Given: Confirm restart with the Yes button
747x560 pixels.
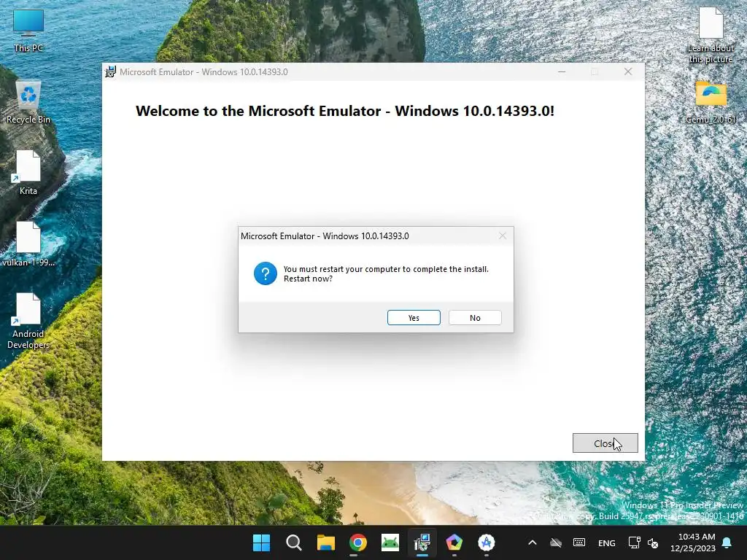Looking at the screenshot, I should (414, 318).
